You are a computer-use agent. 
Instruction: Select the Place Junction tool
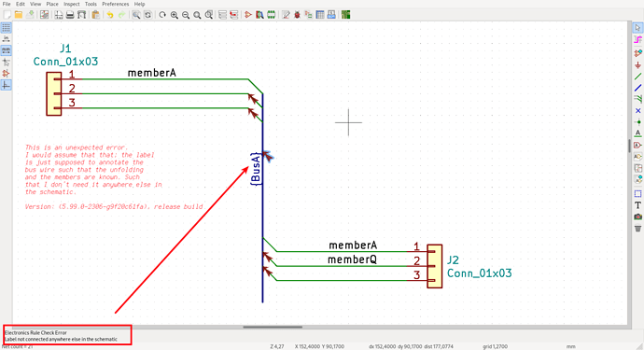coord(637,122)
